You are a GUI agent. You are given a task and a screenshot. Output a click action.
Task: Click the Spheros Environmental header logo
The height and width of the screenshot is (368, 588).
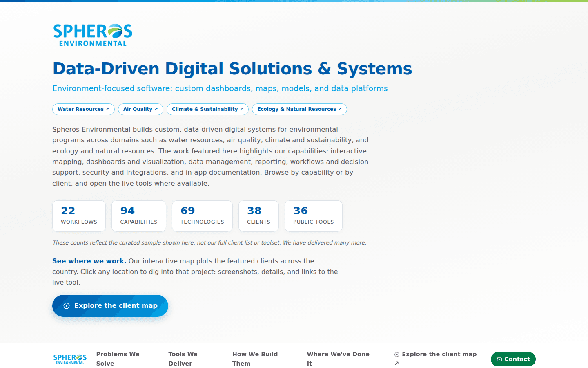click(x=93, y=35)
